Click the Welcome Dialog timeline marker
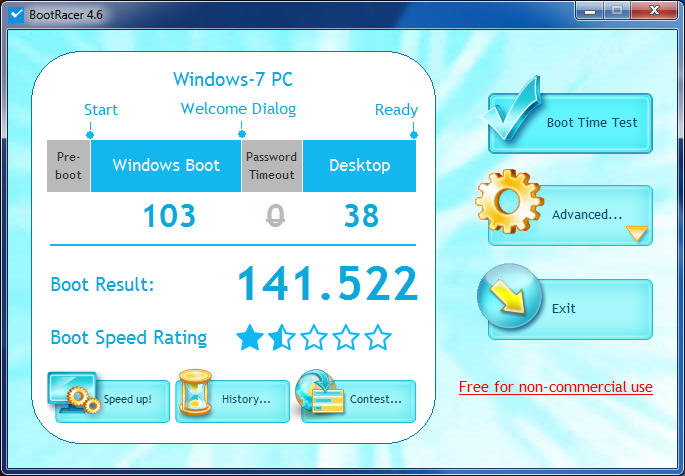Image resolution: width=685 pixels, height=476 pixels. pos(242,134)
